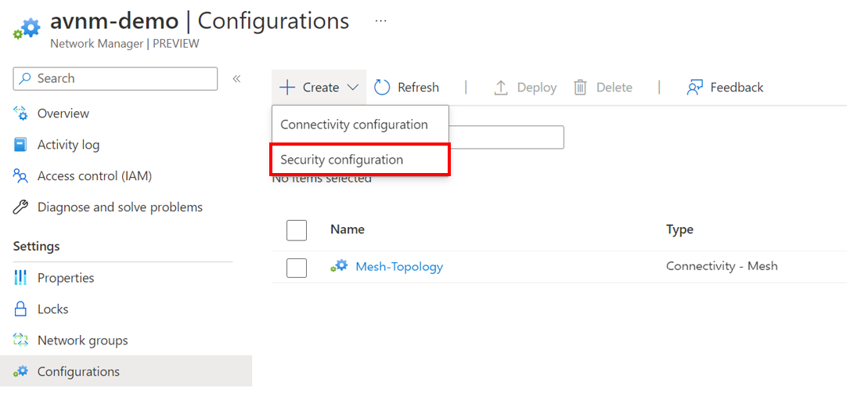The height and width of the screenshot is (404, 868).
Task: Open Activity log in the sidebar
Action: tap(69, 145)
